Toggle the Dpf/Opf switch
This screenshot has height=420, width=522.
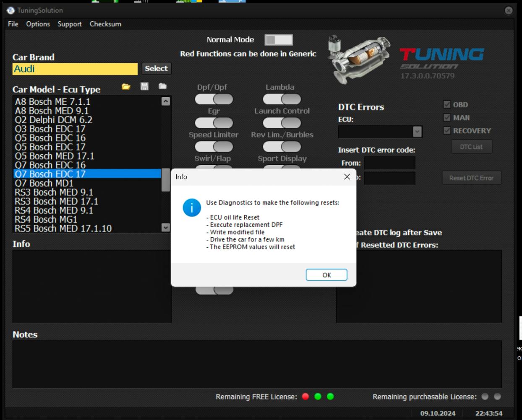[214, 99]
